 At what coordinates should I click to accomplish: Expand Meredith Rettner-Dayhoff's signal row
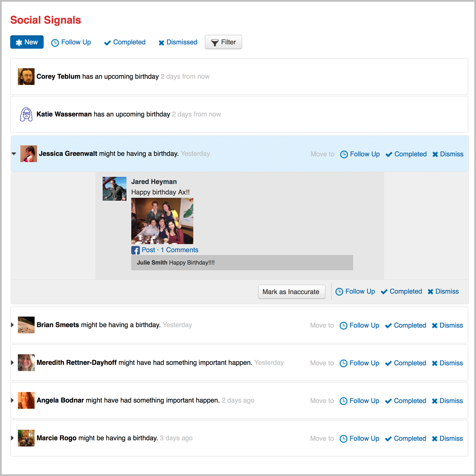12,362
